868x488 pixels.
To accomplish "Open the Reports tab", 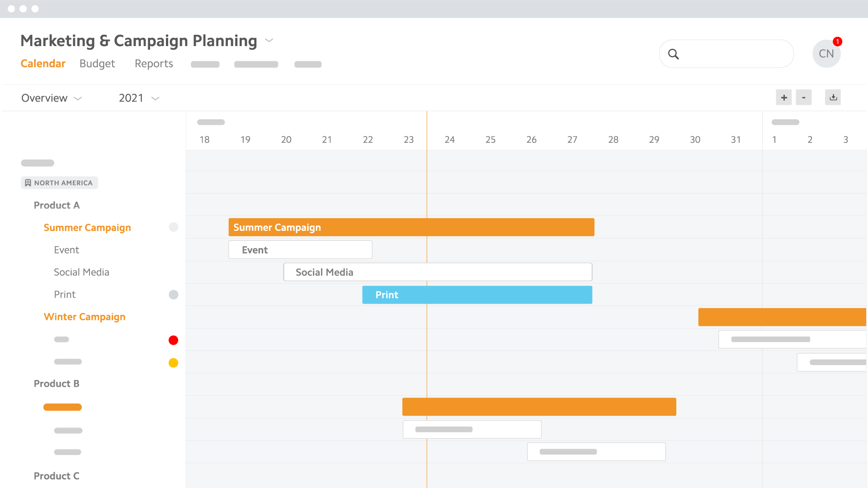I will (154, 64).
